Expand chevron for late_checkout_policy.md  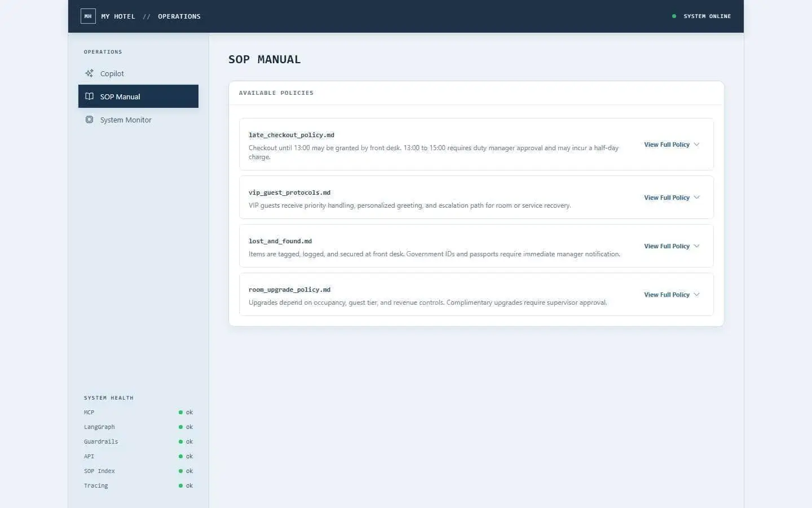[696, 144]
